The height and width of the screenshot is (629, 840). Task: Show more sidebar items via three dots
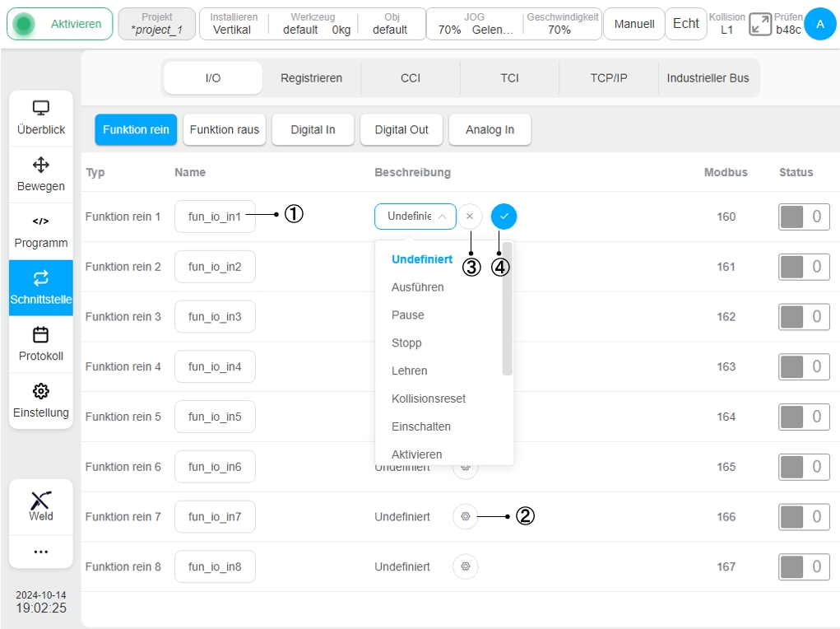tap(40, 552)
